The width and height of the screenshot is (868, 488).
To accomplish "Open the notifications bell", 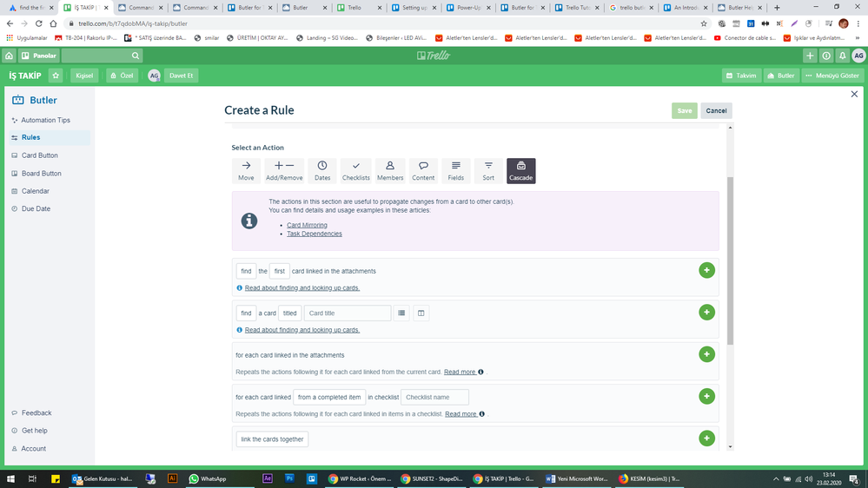I will (842, 56).
